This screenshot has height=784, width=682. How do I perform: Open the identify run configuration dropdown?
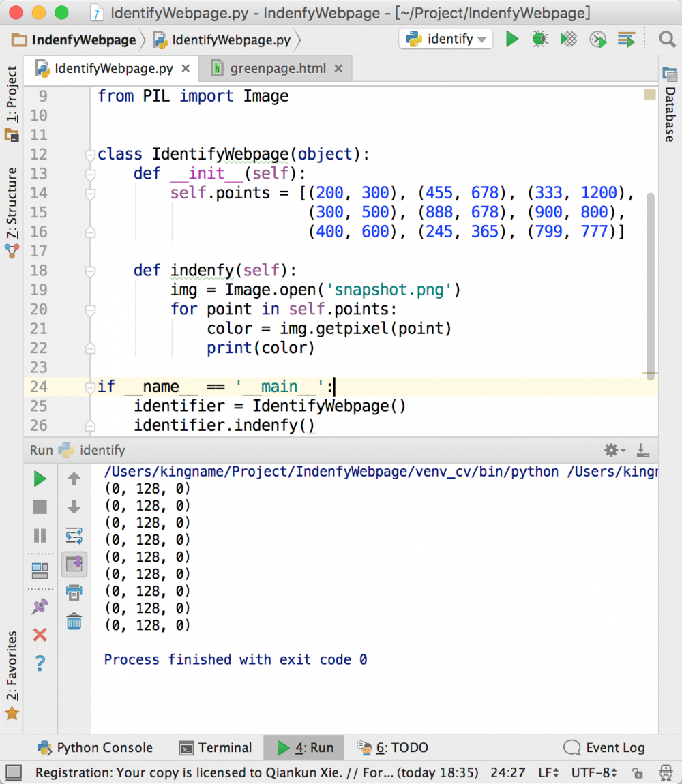click(446, 40)
